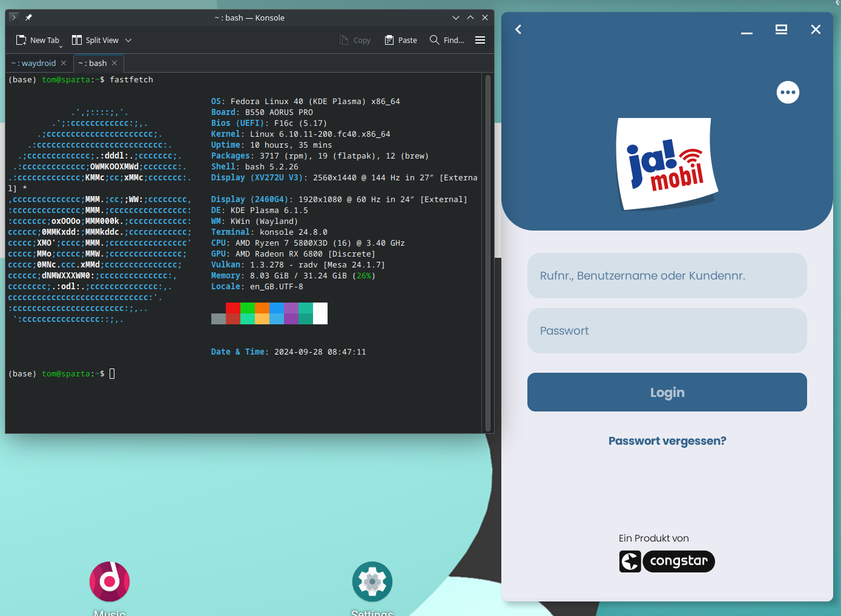The height and width of the screenshot is (616, 841).
Task: Click the 'Ein Produkt von' text
Action: tap(654, 539)
